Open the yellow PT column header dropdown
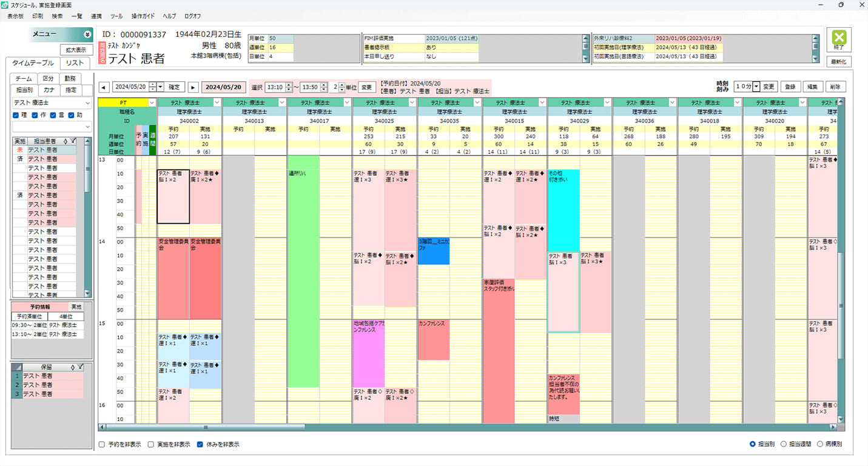Image resolution: width=868 pixels, height=466 pixels. click(x=152, y=103)
